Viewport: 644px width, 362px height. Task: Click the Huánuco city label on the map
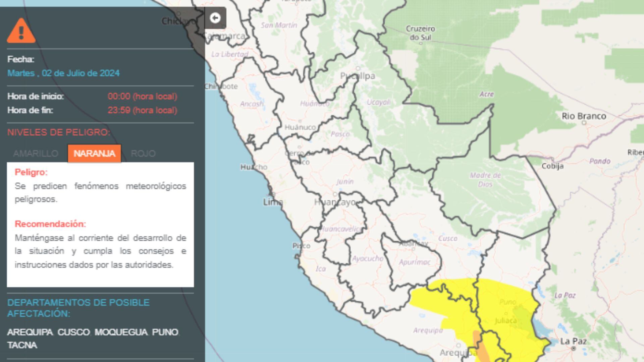coord(300,127)
